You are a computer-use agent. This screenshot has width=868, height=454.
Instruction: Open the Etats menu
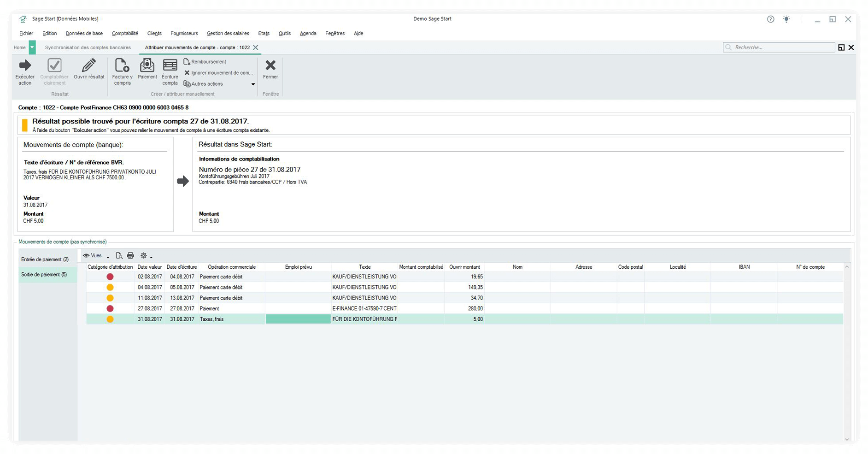[x=264, y=33]
